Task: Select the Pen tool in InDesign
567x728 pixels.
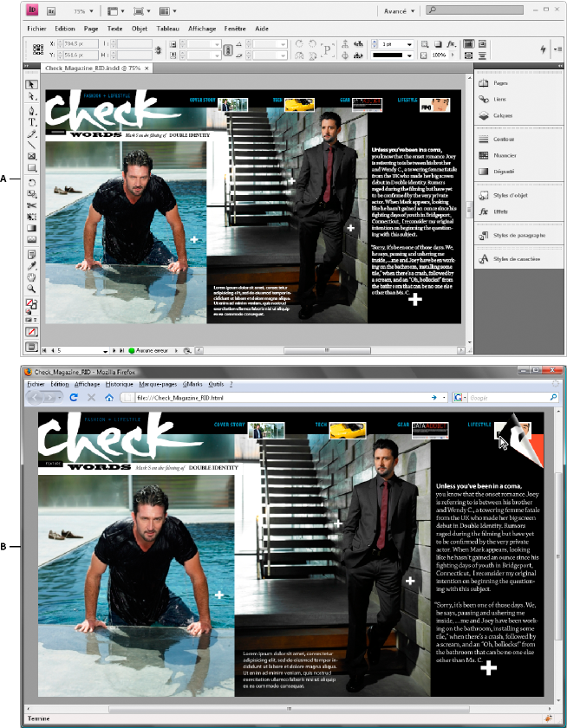Action: tap(31, 111)
